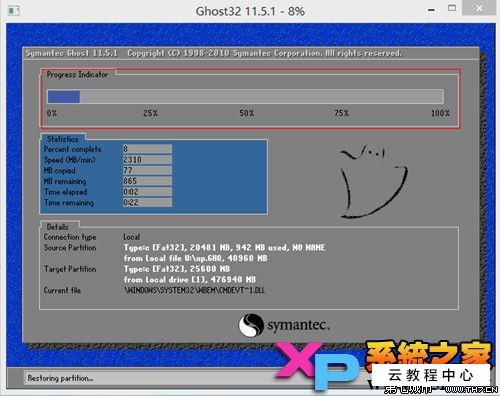Click the Percent complete value 8
This screenshot has width=500, height=396.
[x=147, y=149]
